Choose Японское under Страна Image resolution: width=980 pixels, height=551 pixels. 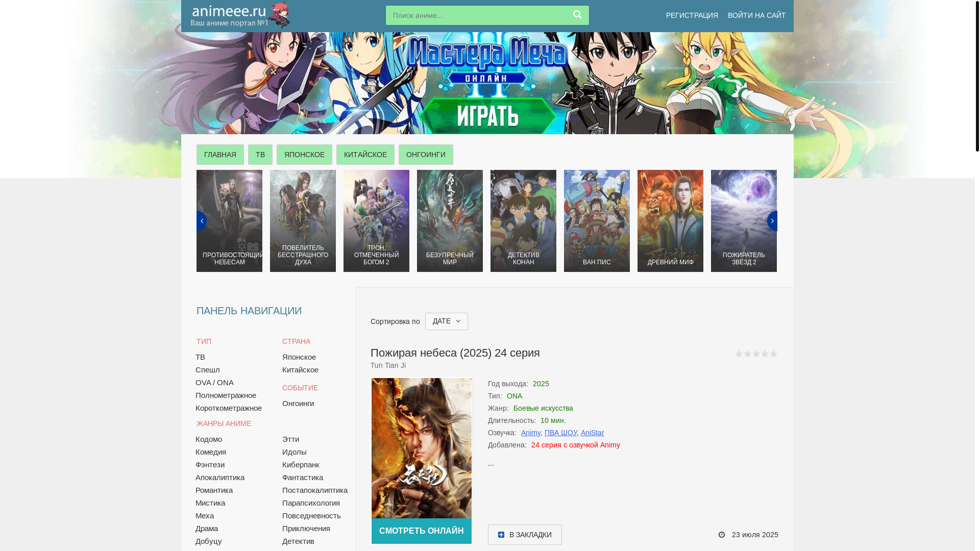(x=299, y=357)
